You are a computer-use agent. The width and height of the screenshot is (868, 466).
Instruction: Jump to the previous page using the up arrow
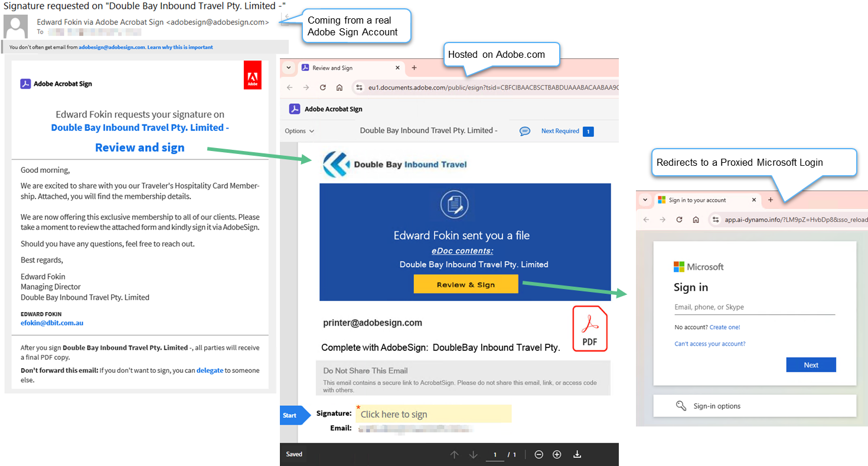pos(454,454)
